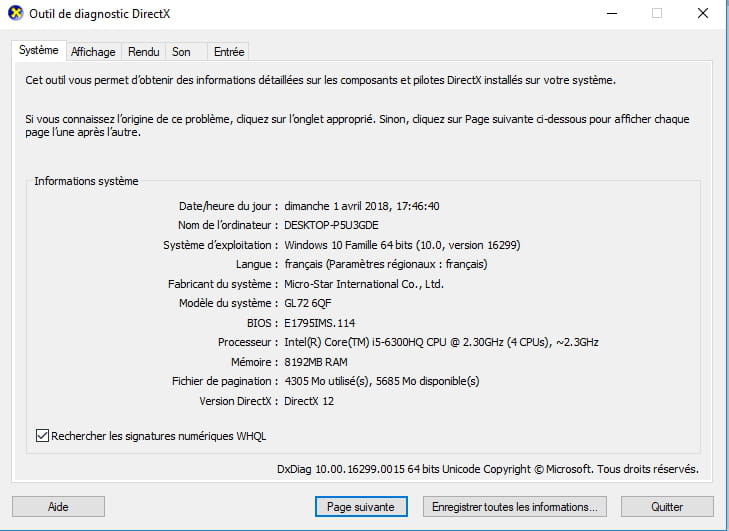Screen dimensions: 729x531
Task: Minimize the DirectX diagnostic window
Action: [x=612, y=13]
